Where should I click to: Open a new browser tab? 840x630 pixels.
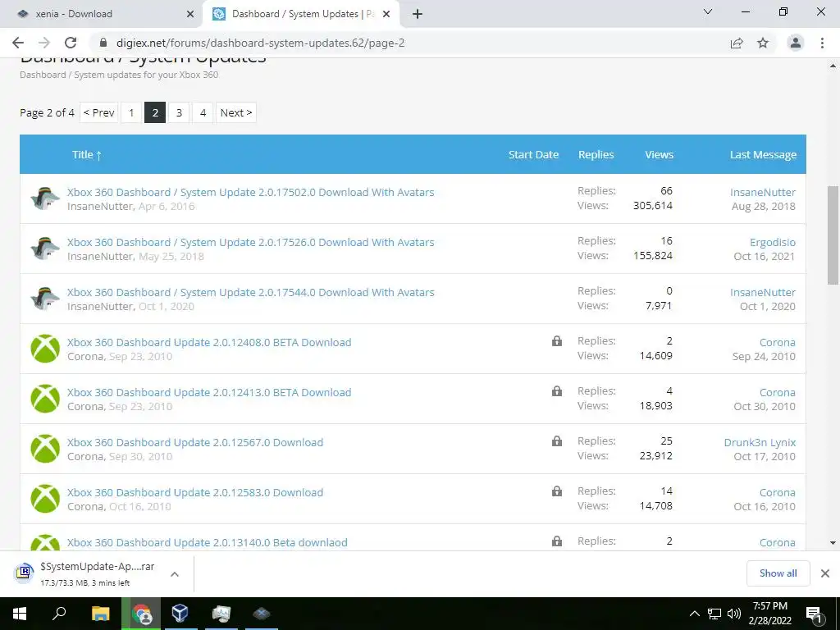point(418,14)
